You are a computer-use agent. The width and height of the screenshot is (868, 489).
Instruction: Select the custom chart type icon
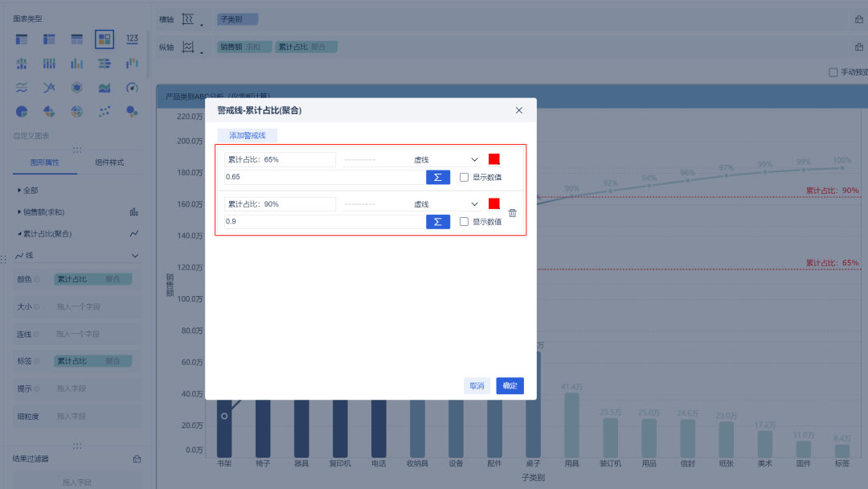pyautogui.click(x=104, y=39)
